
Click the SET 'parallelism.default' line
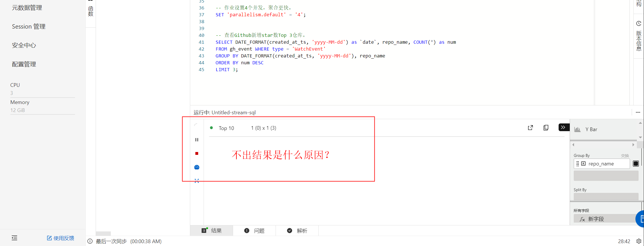260,15
